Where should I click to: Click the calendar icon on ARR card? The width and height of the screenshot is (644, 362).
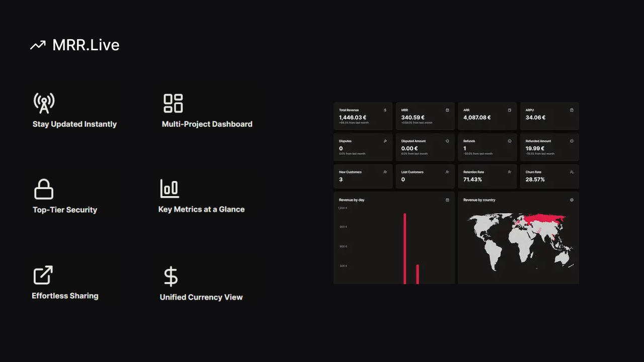pos(510,110)
